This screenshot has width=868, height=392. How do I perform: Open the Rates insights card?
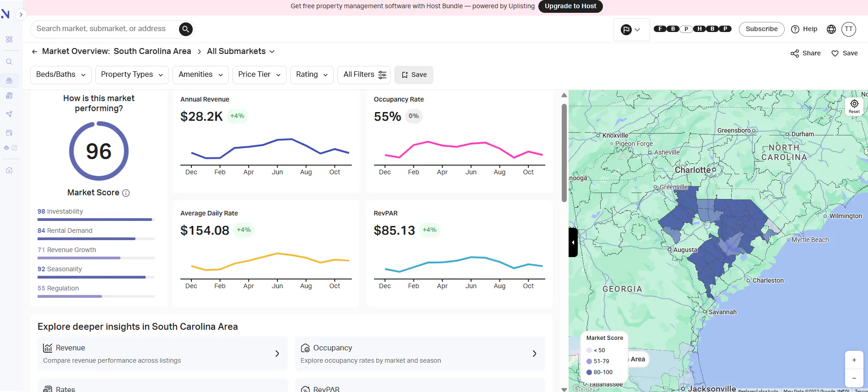point(163,385)
